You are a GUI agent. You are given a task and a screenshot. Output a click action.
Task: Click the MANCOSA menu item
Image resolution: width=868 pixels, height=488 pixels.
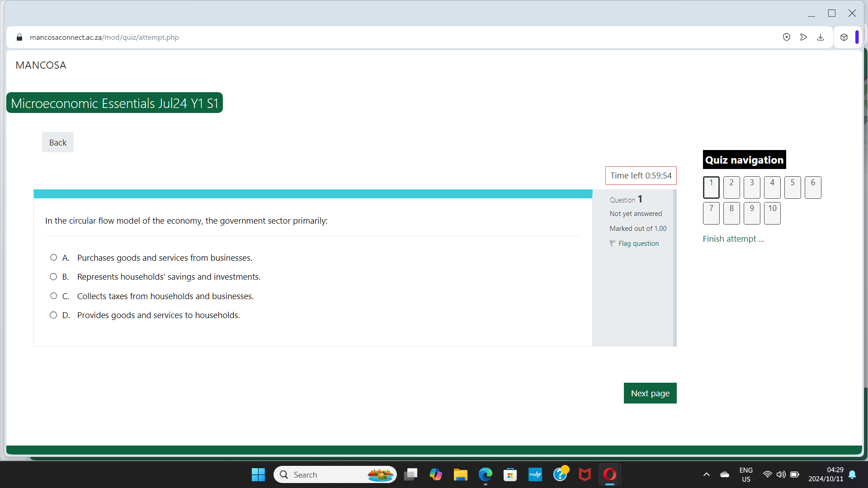[41, 65]
